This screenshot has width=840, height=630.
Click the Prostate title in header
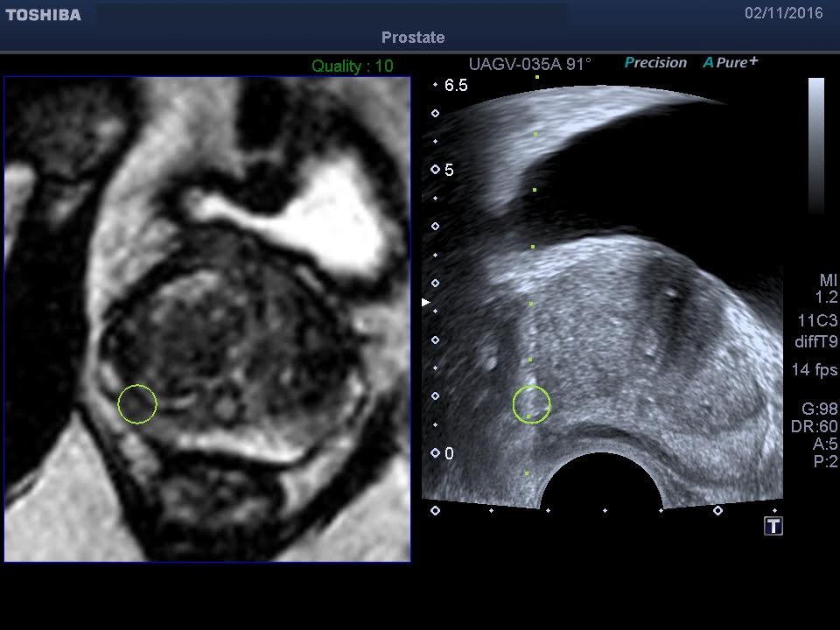pyautogui.click(x=413, y=38)
